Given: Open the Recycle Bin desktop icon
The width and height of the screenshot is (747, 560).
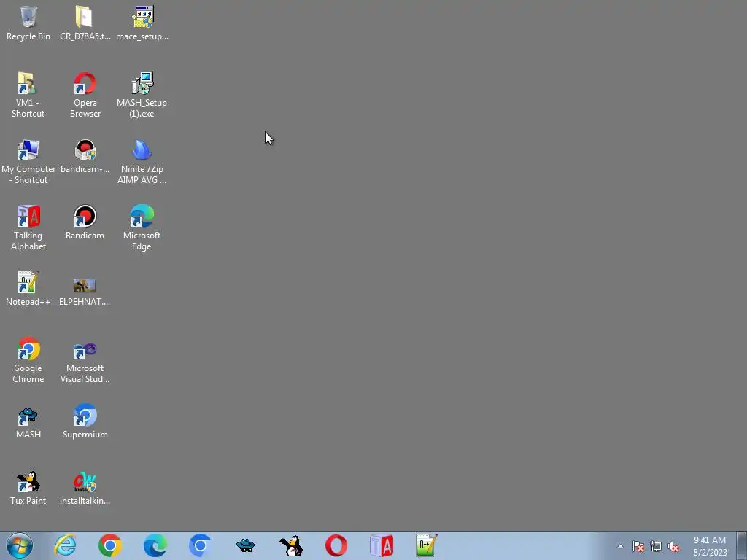Looking at the screenshot, I should [28, 23].
